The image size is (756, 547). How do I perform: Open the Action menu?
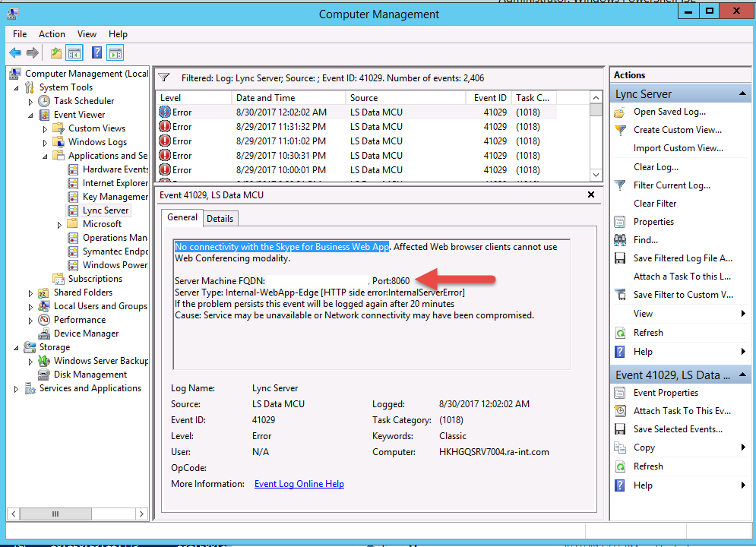(52, 34)
